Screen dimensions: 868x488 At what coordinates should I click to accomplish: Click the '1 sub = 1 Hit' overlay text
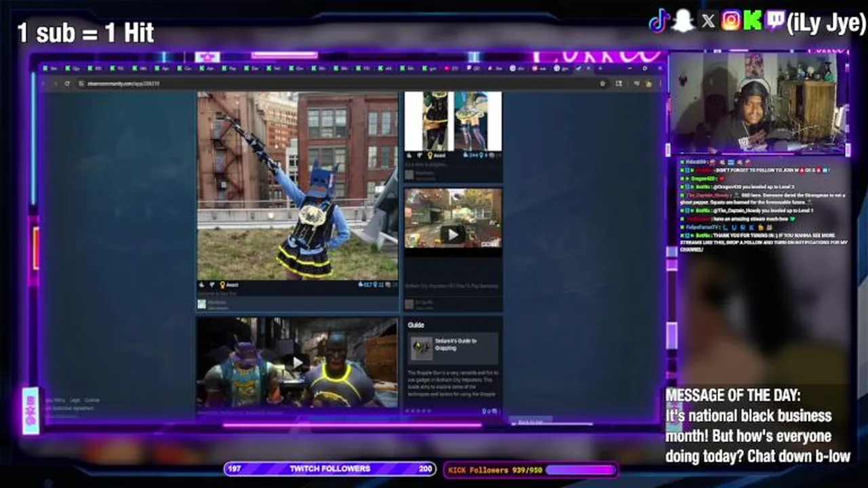pos(86,33)
